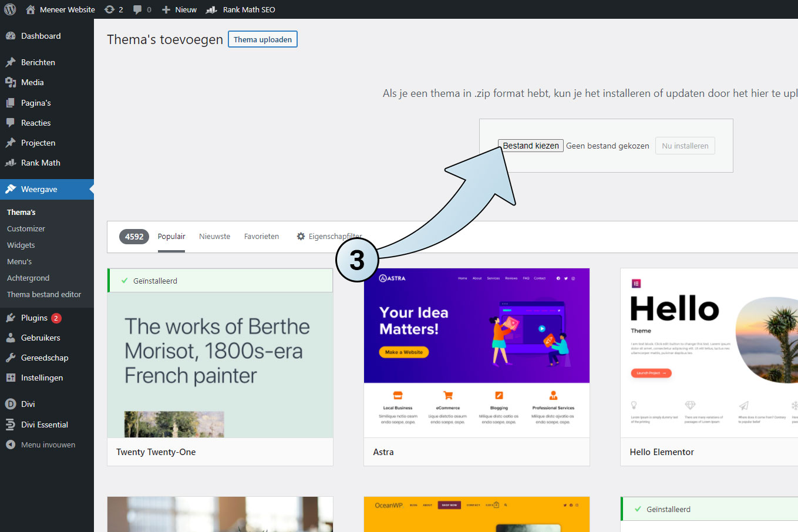Click the Dashboard gauge icon in sidebar
Image resolution: width=798 pixels, height=532 pixels.
point(11,36)
